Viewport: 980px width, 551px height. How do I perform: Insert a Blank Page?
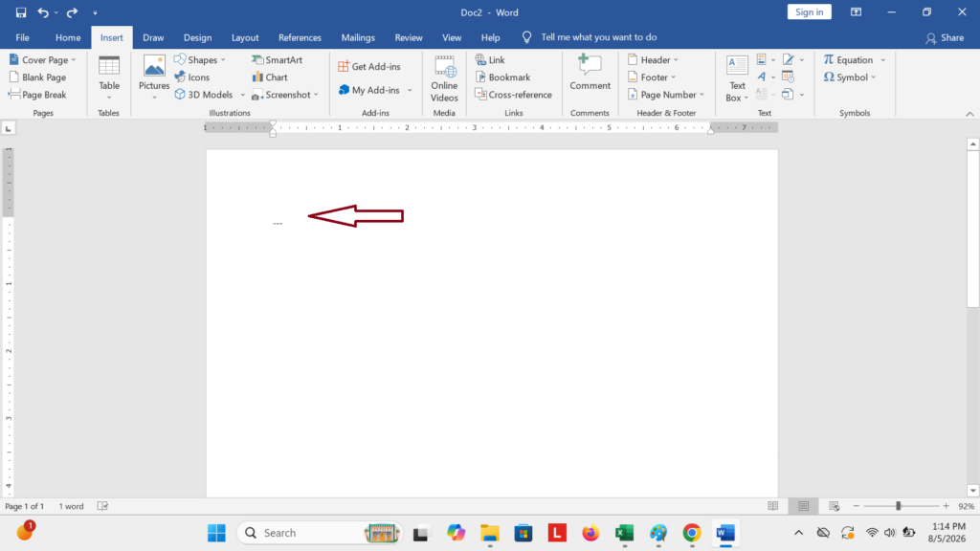(x=37, y=77)
